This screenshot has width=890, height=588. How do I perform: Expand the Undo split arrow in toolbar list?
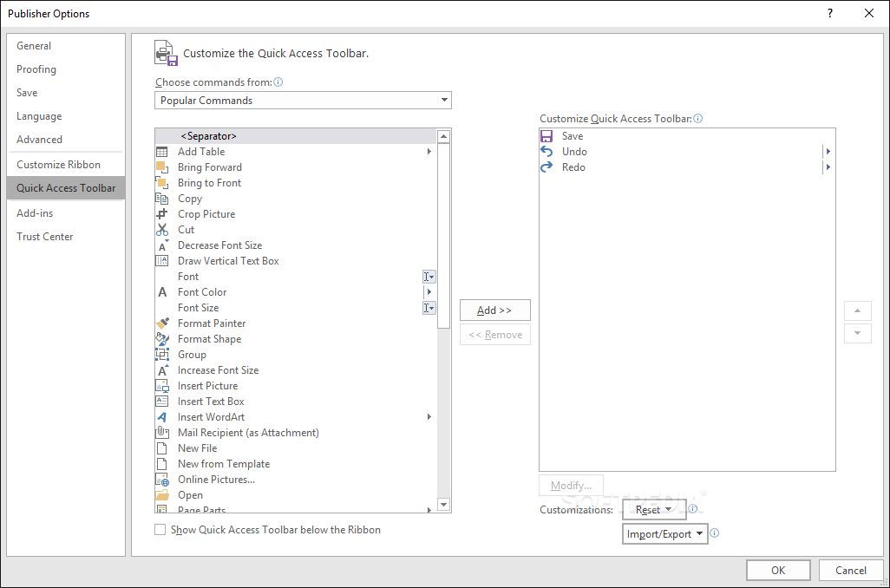click(828, 152)
